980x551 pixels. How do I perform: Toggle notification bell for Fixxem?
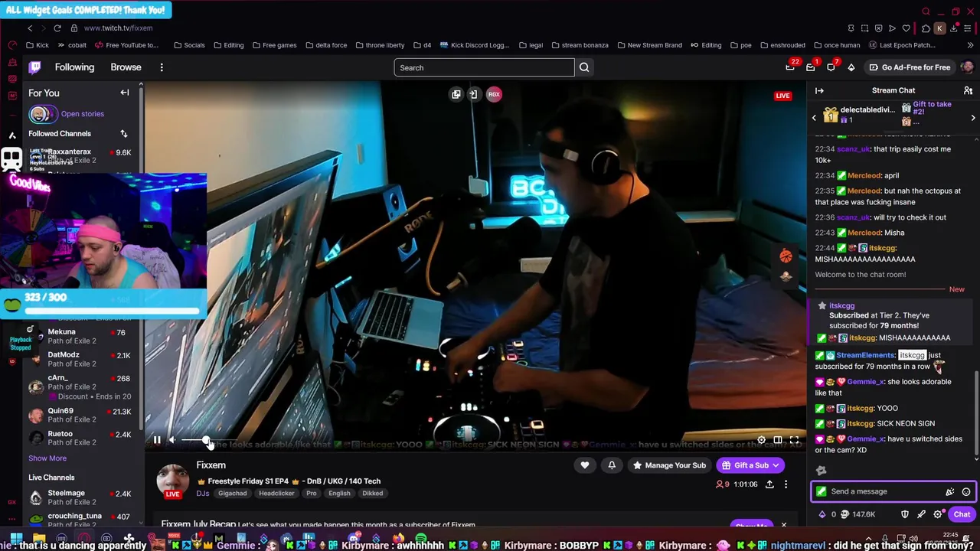point(612,465)
